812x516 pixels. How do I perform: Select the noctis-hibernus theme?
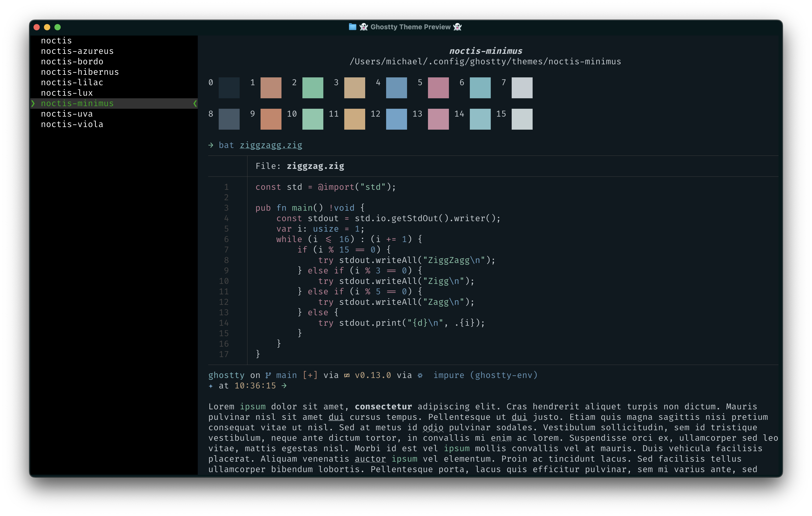tap(80, 72)
